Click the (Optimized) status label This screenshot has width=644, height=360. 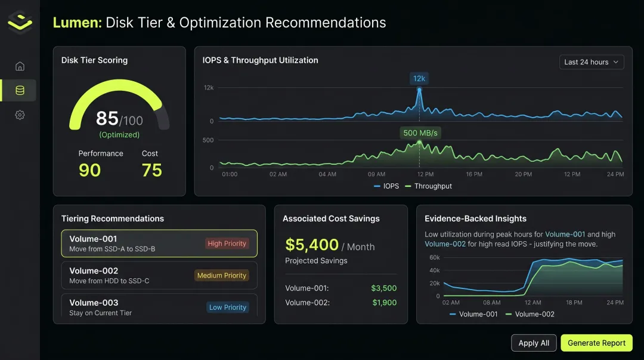tap(119, 134)
